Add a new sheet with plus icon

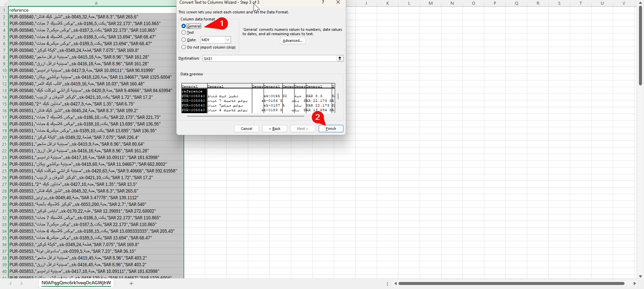click(131, 283)
